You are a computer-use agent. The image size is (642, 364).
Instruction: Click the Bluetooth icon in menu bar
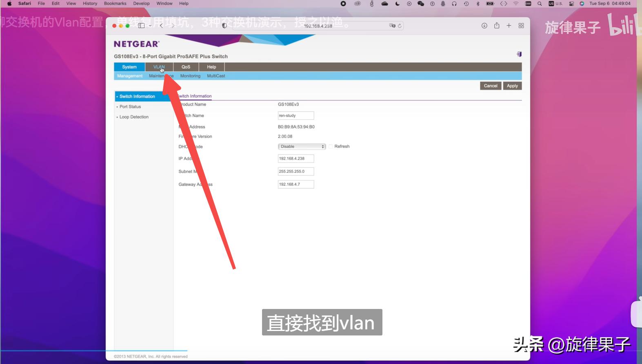pos(478,3)
